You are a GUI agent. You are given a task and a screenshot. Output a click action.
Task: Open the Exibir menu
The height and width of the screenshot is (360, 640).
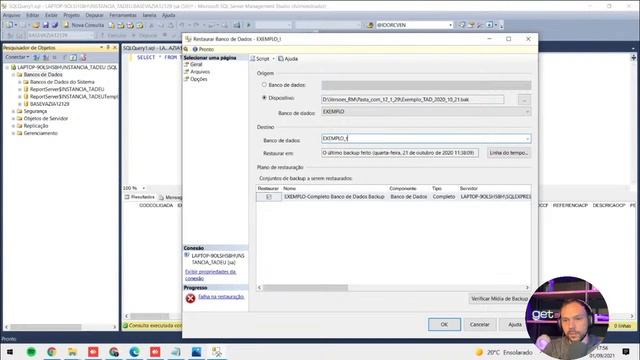[51, 15]
